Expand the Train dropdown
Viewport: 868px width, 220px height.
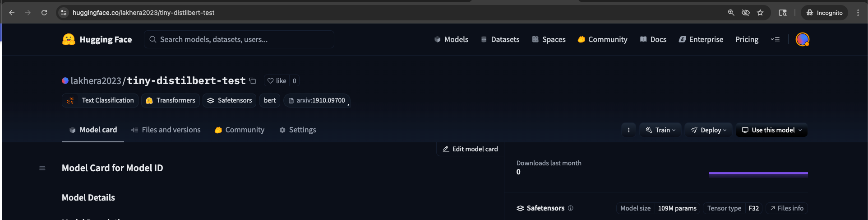[x=660, y=130]
